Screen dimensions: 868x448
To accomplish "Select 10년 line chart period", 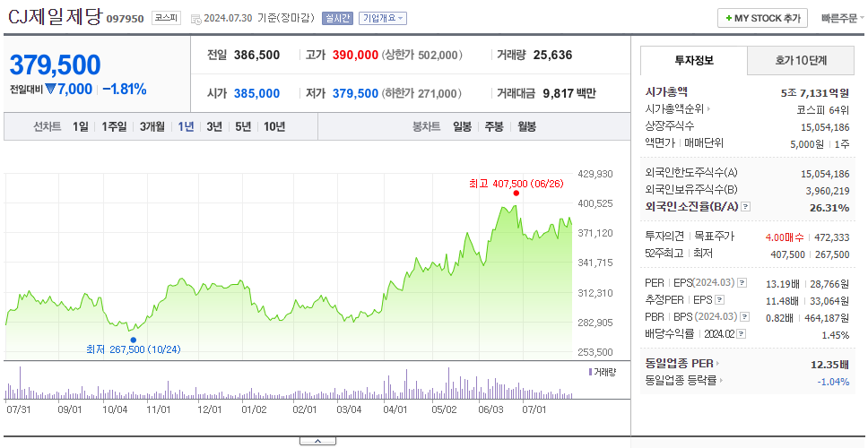I will coord(274,126).
